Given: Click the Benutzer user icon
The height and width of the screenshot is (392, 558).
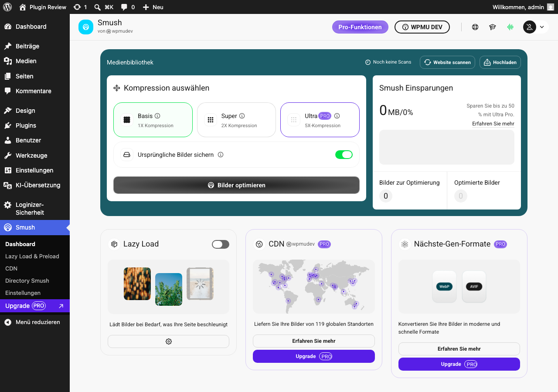Looking at the screenshot, I should click(8, 140).
